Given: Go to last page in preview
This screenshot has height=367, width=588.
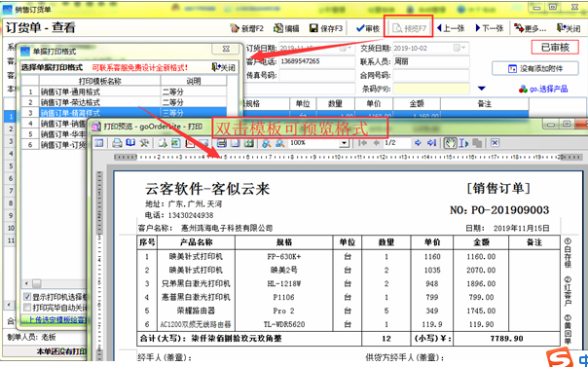Looking at the screenshot, I should point(431,143).
